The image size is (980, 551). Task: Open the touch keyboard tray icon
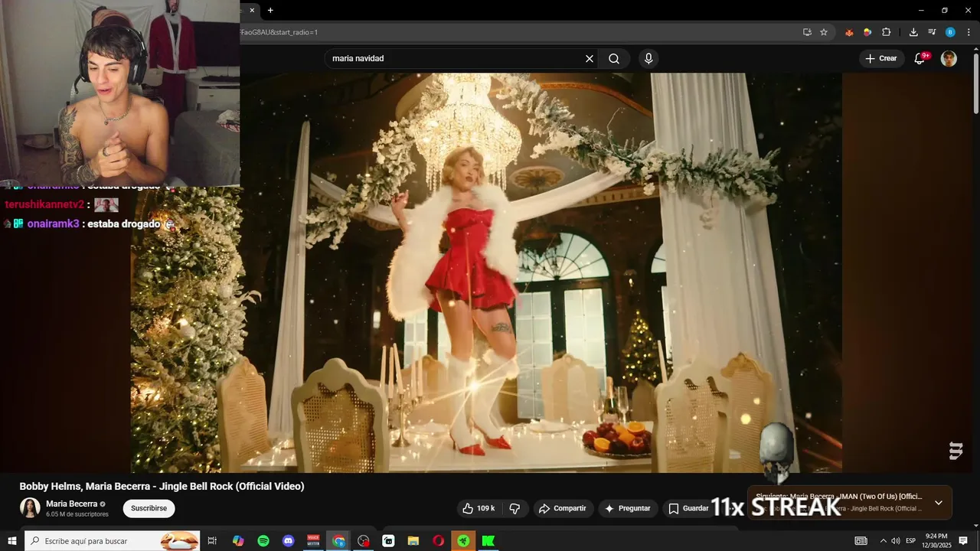861,541
